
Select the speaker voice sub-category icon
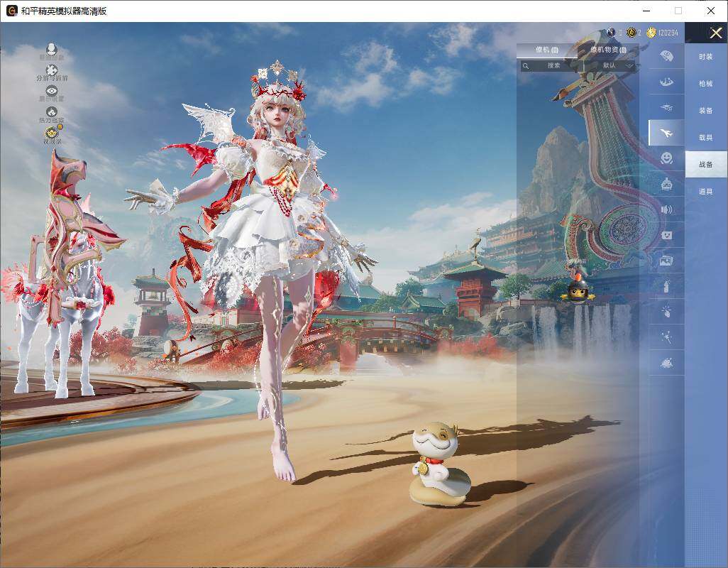pyautogui.click(x=667, y=209)
